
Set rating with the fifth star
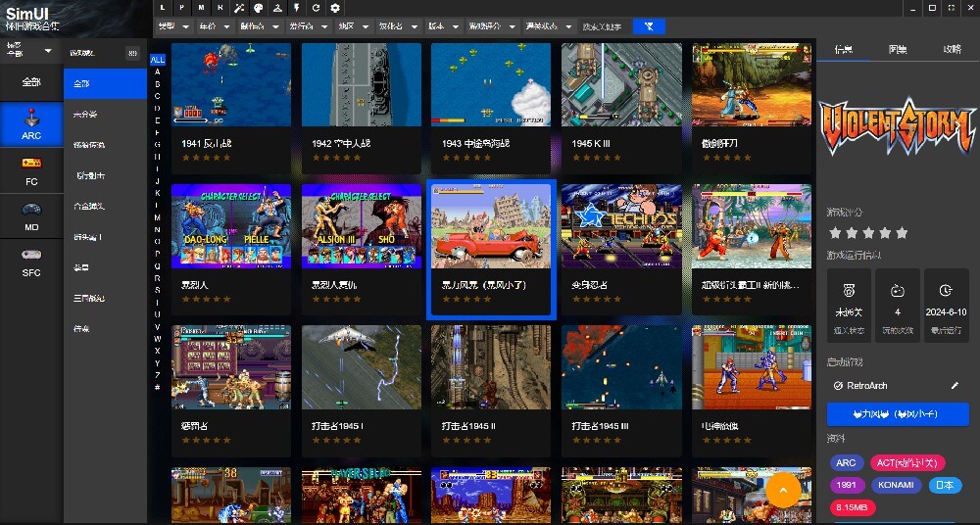click(x=902, y=233)
